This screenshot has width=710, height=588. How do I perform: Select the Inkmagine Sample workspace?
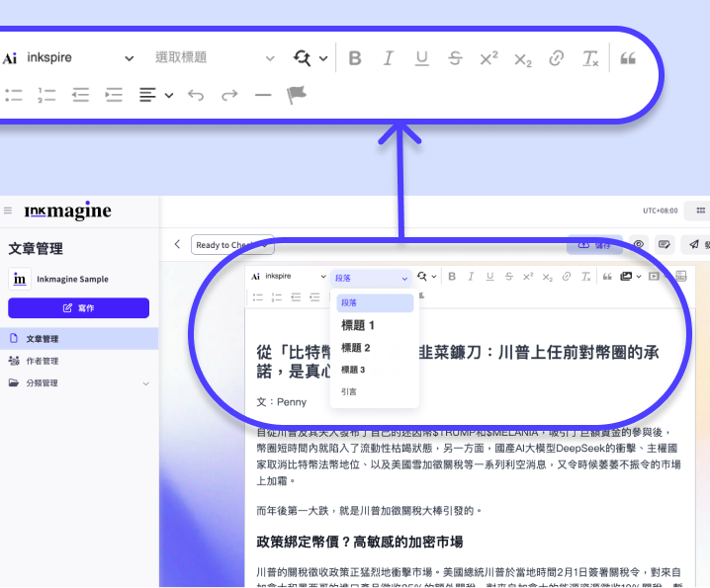click(59, 279)
